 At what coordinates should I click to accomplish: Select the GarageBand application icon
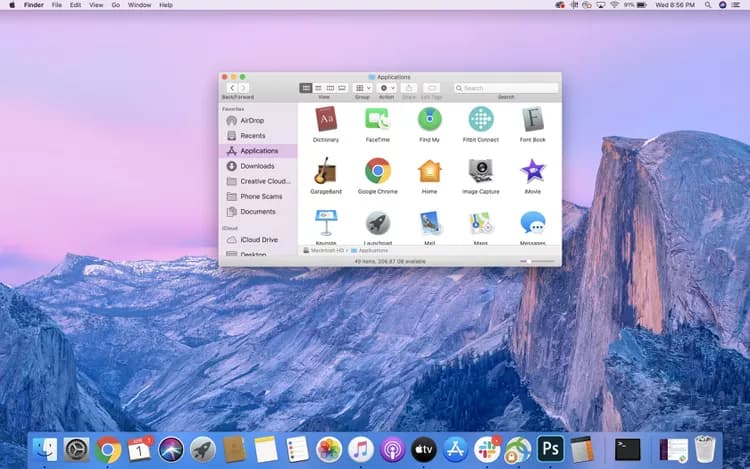click(326, 171)
